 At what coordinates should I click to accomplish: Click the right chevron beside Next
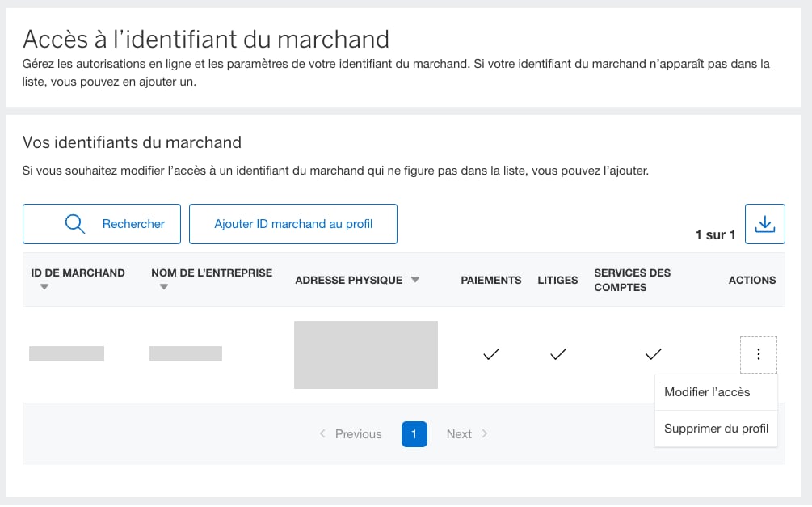486,434
